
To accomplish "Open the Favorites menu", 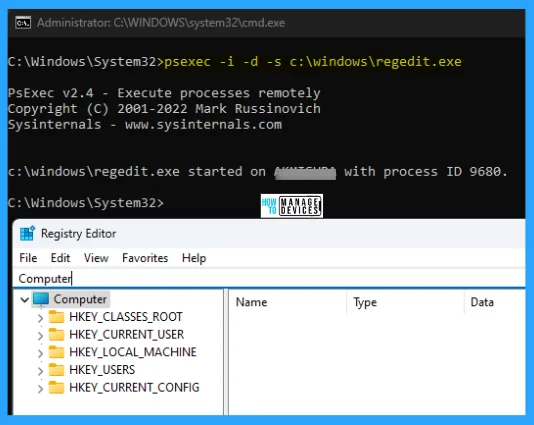I will pos(145,258).
